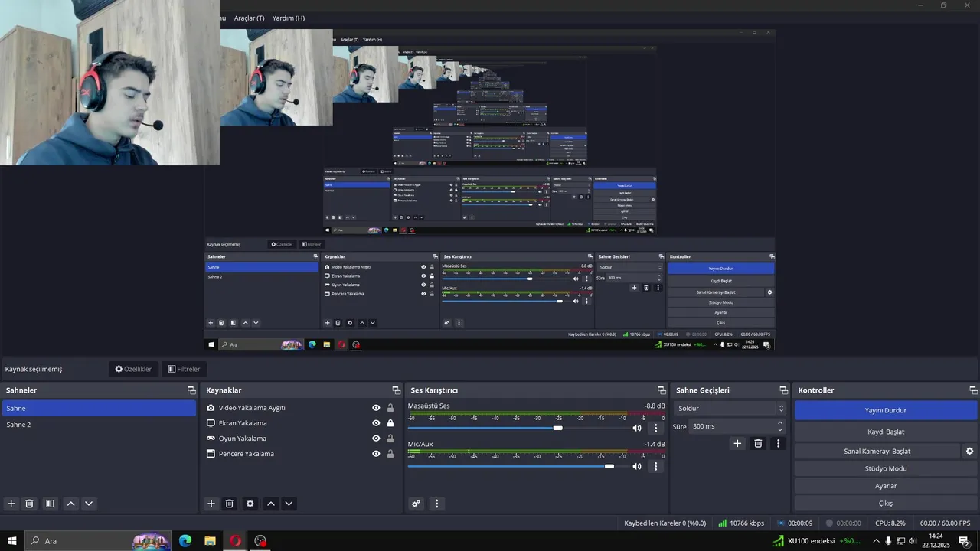
Task: Show hidden system tray icons chevron
Action: point(876,541)
